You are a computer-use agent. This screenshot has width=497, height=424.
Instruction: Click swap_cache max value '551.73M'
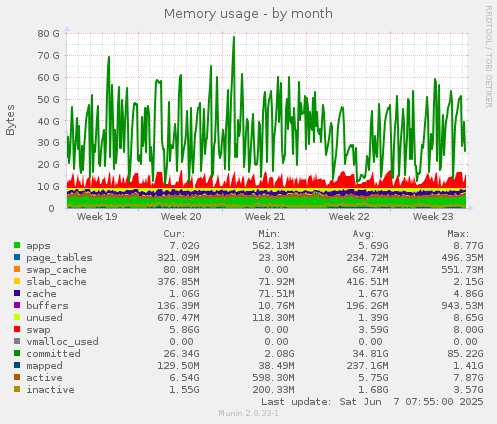[462, 270]
